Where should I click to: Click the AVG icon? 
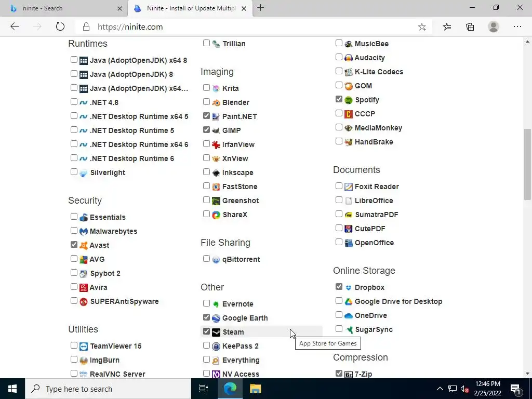[x=84, y=260]
